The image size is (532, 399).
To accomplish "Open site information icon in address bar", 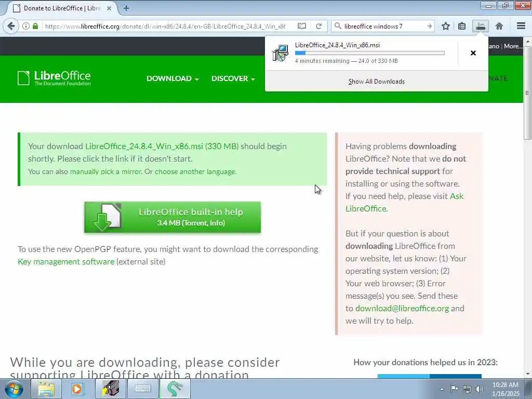I will click(26, 26).
